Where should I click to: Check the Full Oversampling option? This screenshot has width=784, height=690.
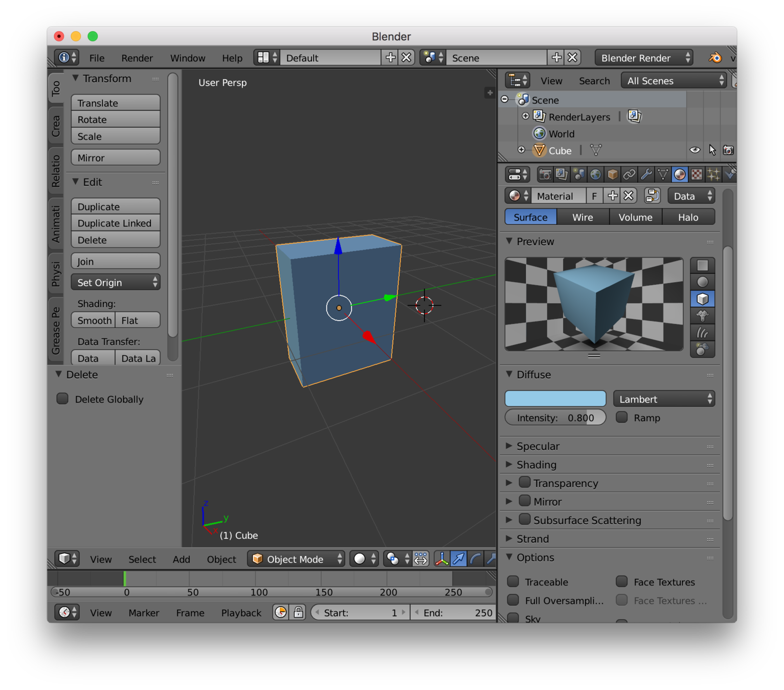(x=513, y=600)
